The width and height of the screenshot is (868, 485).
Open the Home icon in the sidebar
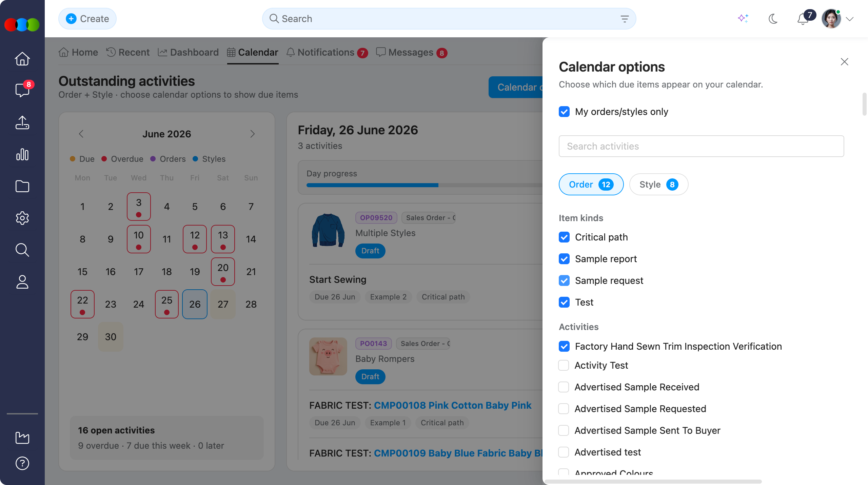point(22,59)
